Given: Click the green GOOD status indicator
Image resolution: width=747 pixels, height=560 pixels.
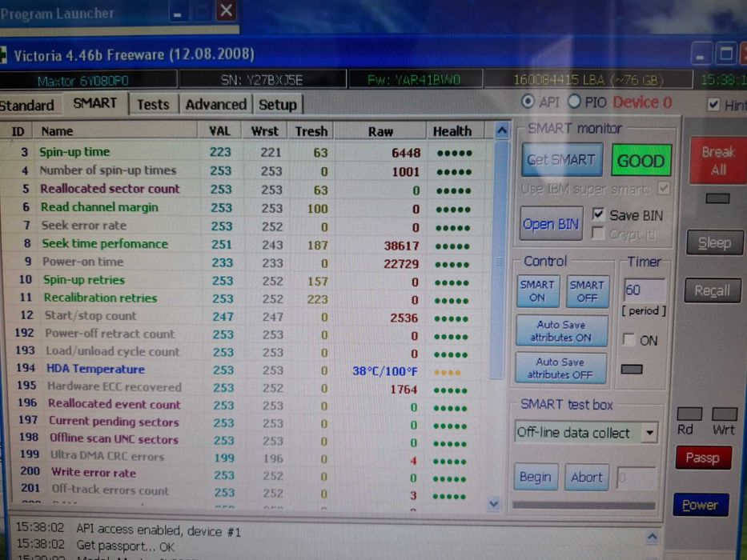Looking at the screenshot, I should [641, 161].
